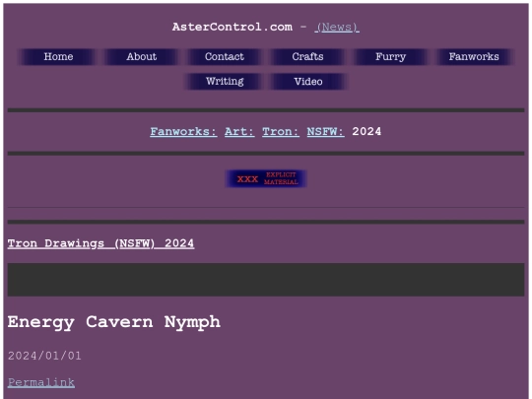Open the Writing section

click(x=225, y=82)
